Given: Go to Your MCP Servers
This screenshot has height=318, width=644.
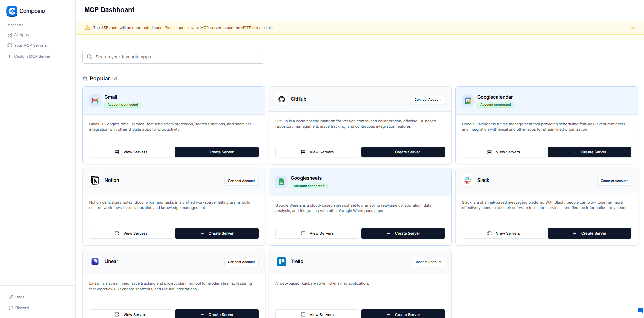Looking at the screenshot, I should click(30, 45).
